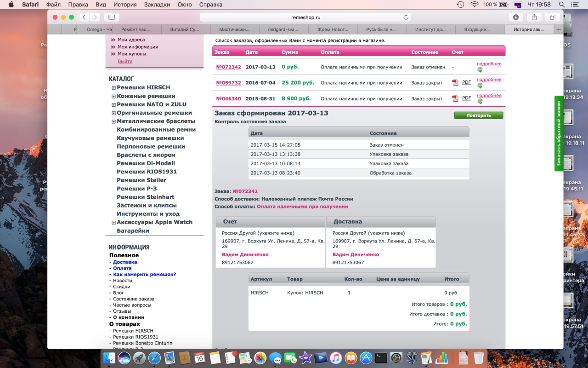Expand Аксессуары Apple Watch category
The image size is (588, 368).
(113, 222)
